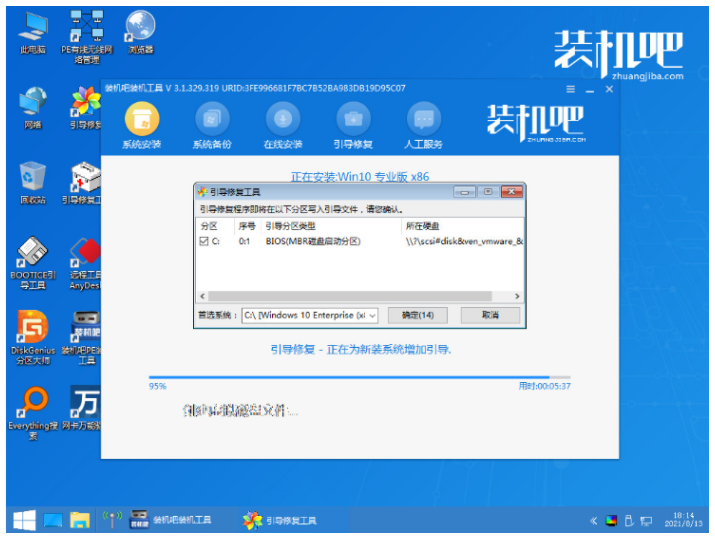Click the network tray icon
715x538 pixels.
[646, 521]
